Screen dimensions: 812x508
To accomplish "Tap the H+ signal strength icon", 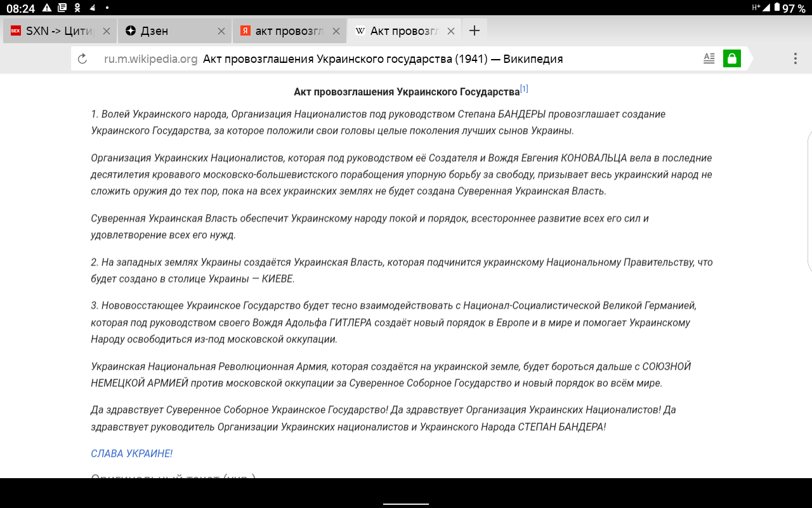I will coord(761,8).
